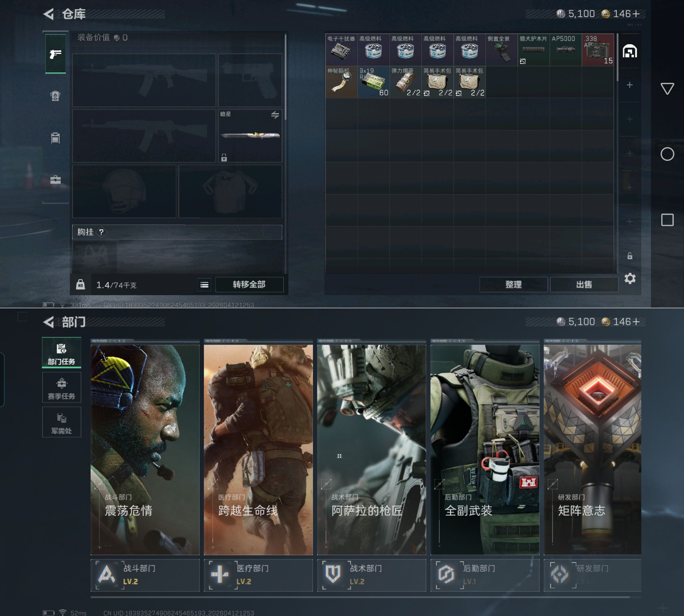The height and width of the screenshot is (616, 684).
Task: Open the 军需处 tab
Action: click(62, 422)
